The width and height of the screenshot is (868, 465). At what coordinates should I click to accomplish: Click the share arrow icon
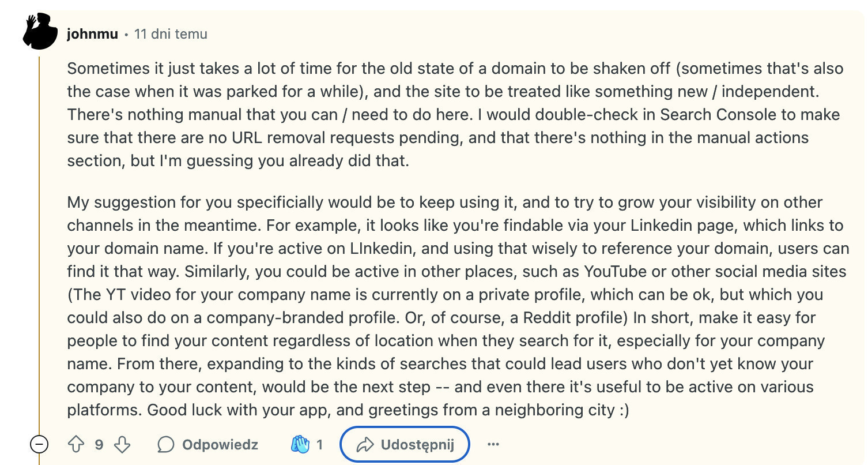[x=365, y=444]
